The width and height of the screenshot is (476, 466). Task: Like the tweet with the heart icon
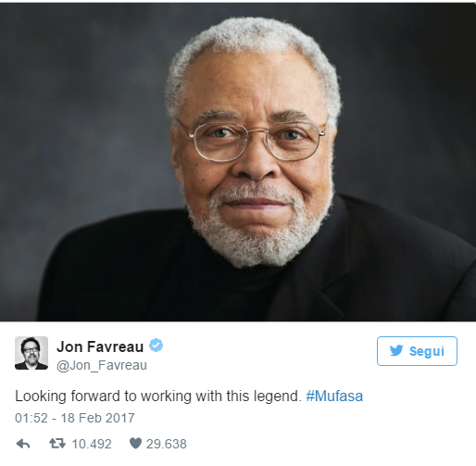coord(135,444)
